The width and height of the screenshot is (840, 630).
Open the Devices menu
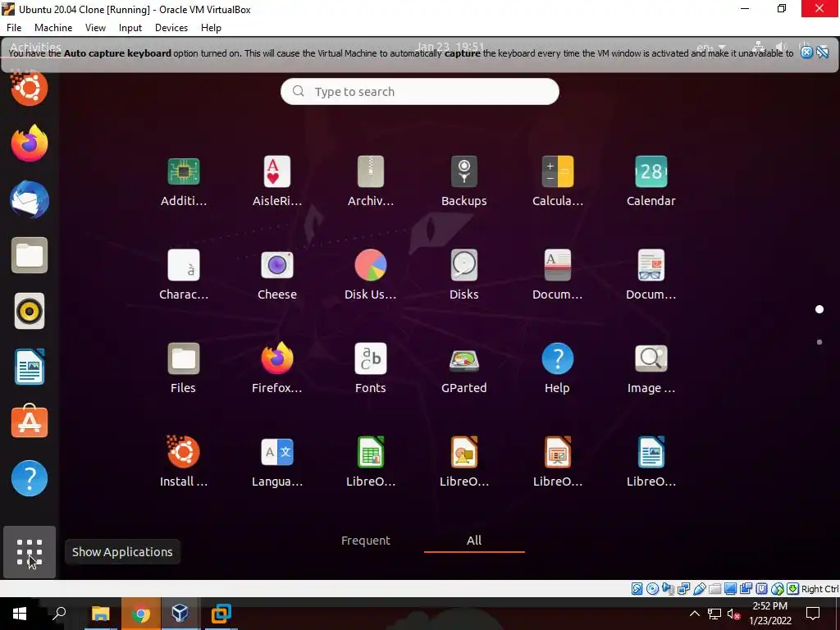pos(171,28)
